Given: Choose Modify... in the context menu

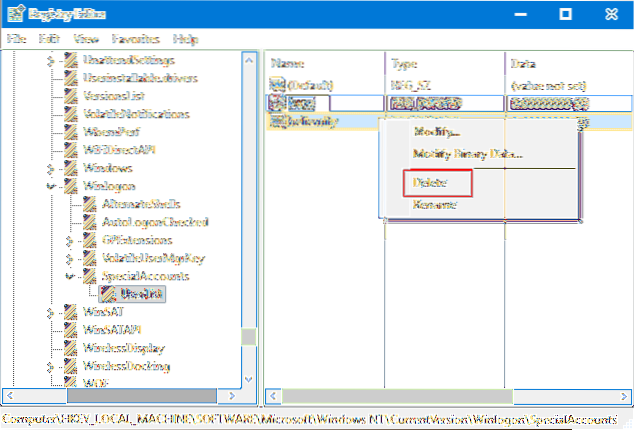Looking at the screenshot, I should coord(436,132).
